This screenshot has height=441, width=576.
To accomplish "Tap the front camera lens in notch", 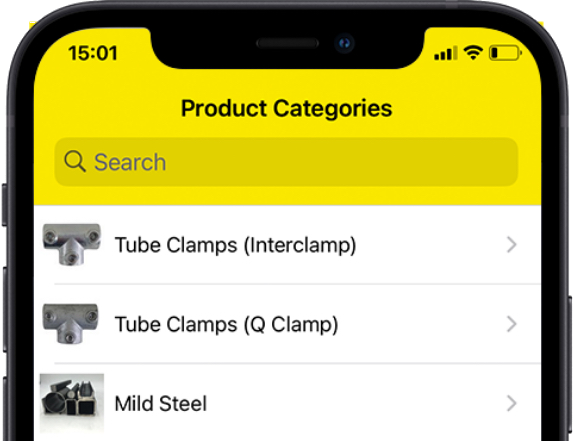I will pyautogui.click(x=344, y=43).
